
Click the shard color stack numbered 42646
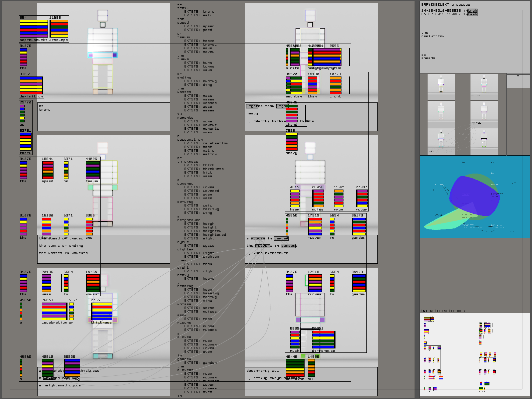pyautogui.click(x=292, y=114)
